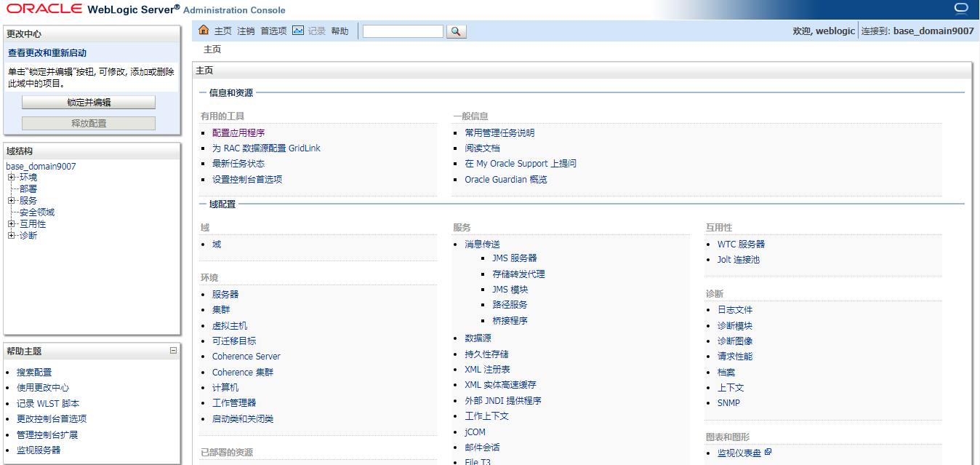Click the Oracle logo icon at top right
Screen dimensions: 980x465
click(x=962, y=9)
